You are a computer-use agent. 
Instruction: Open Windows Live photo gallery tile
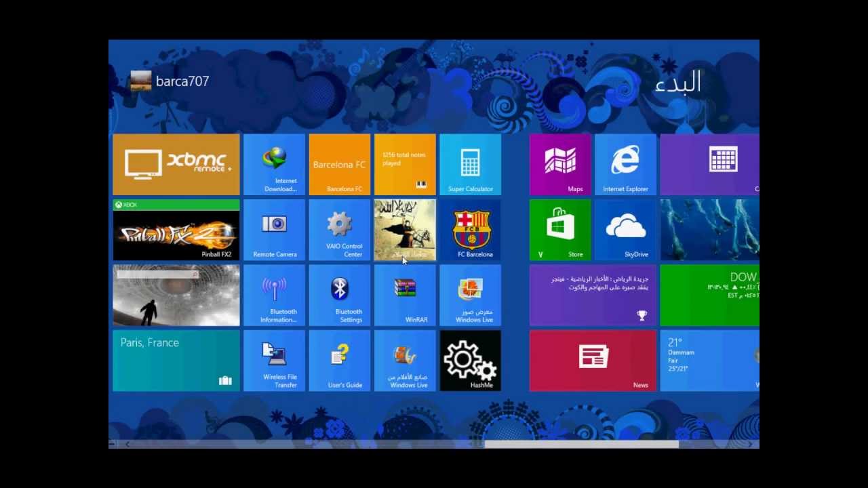click(471, 296)
